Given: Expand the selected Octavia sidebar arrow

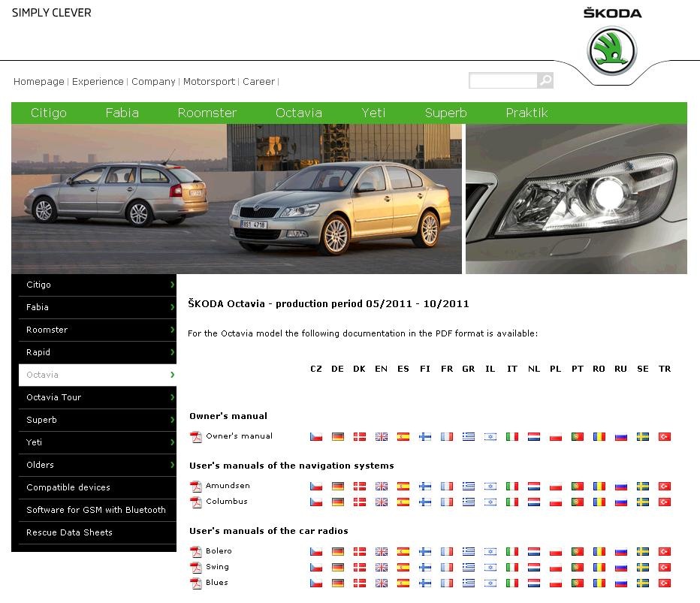Looking at the screenshot, I should click(172, 375).
